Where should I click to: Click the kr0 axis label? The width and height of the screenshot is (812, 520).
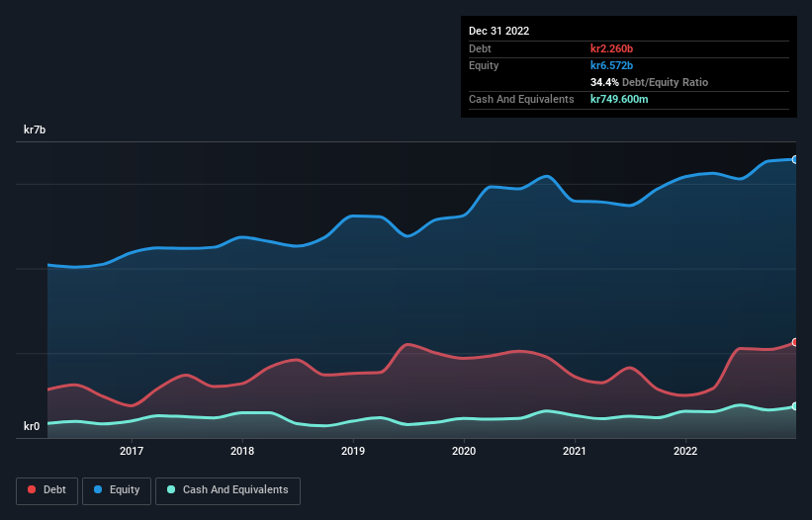coord(32,426)
